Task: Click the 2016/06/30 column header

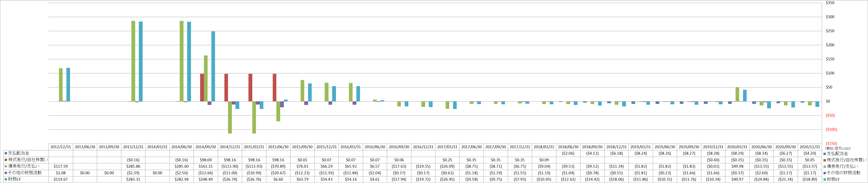Action: click(x=375, y=147)
